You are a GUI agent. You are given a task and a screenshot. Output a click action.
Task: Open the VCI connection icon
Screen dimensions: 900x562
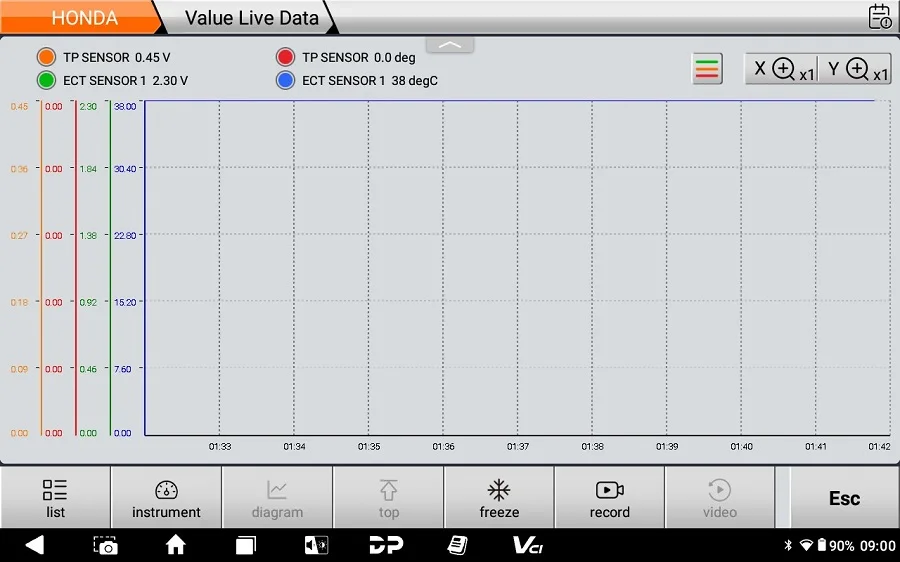click(x=527, y=545)
